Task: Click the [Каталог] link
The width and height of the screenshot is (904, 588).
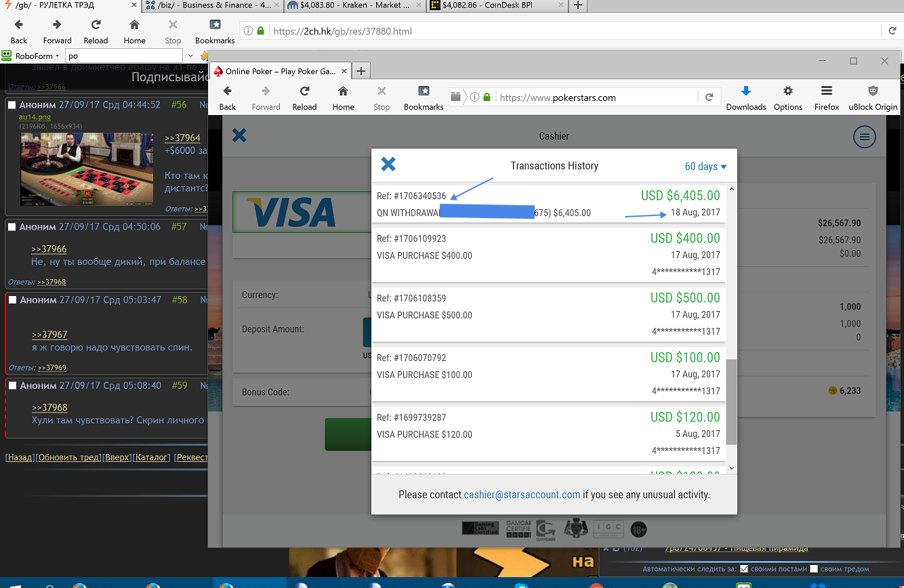Action: point(152,457)
